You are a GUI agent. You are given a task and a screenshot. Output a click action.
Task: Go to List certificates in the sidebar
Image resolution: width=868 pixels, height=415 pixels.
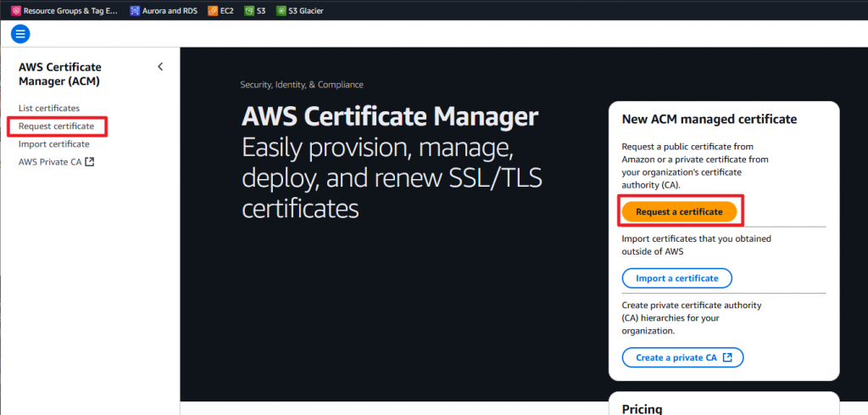click(x=49, y=108)
